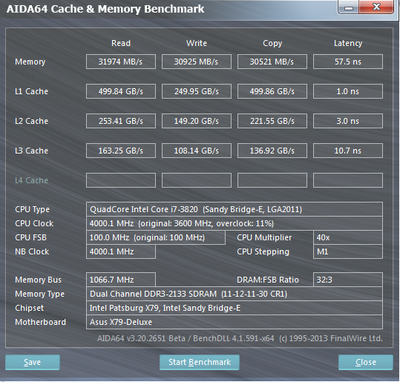400x382 pixels.
Task: Start the benchmark run
Action: pos(199,362)
